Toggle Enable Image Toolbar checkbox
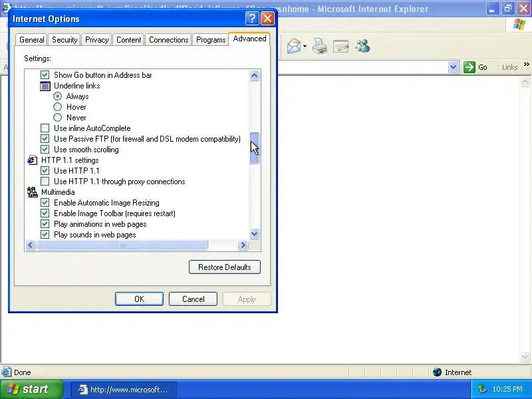The width and height of the screenshot is (532, 399). click(45, 213)
